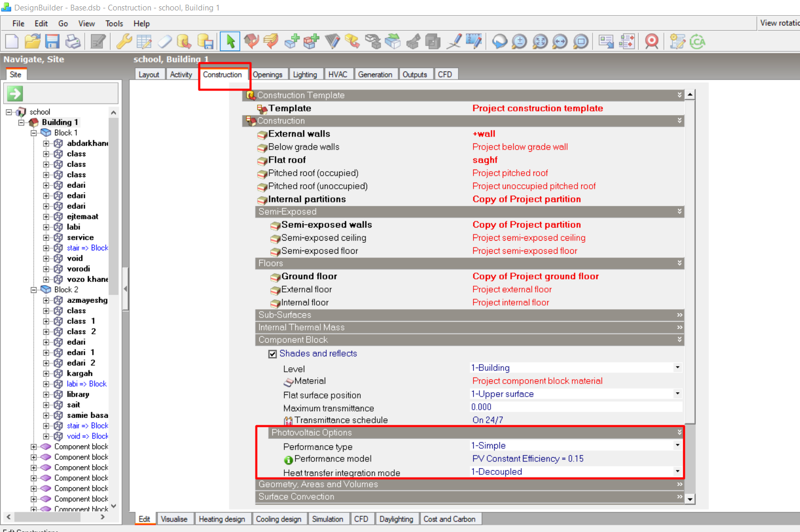Click the fit view zoom icon

pos(540,41)
